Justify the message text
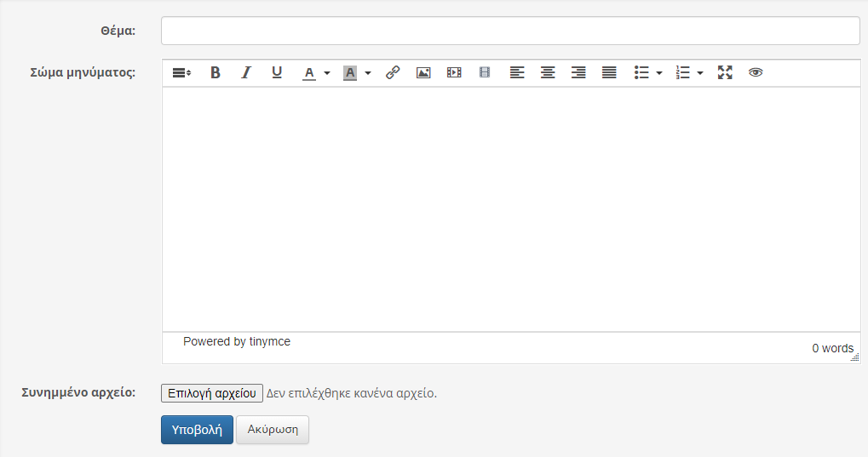The height and width of the screenshot is (457, 868). (x=609, y=73)
